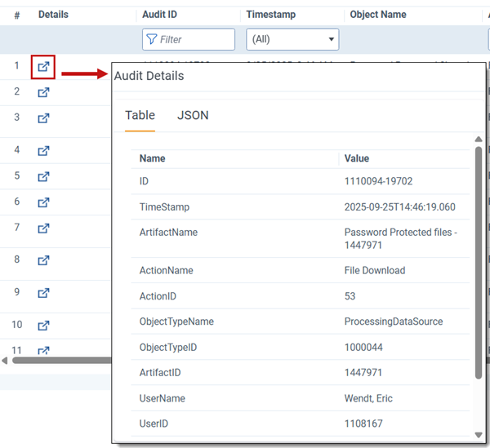Viewport: 490px width, 448px height.
Task: Click the UserName value Wendt, Eric
Action: point(368,398)
